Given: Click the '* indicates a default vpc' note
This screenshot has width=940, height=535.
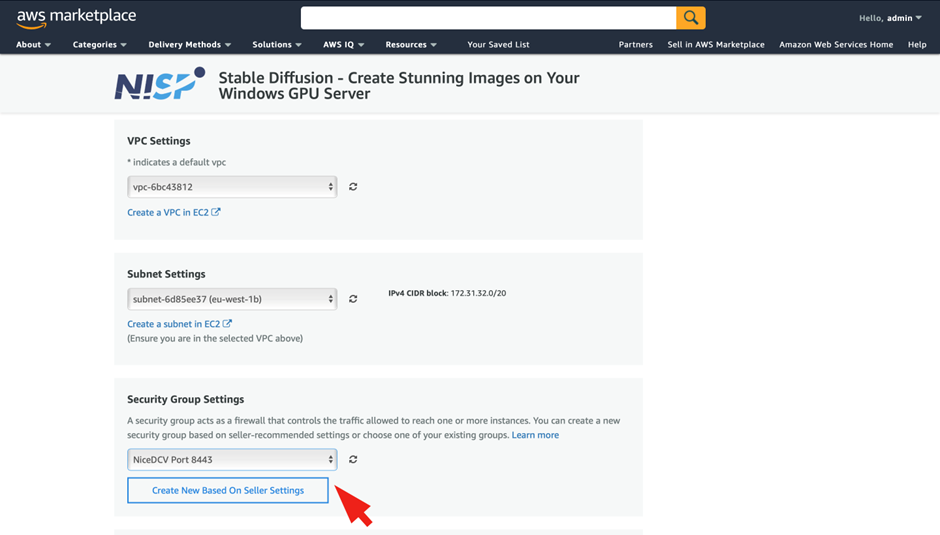Looking at the screenshot, I should pyautogui.click(x=176, y=162).
